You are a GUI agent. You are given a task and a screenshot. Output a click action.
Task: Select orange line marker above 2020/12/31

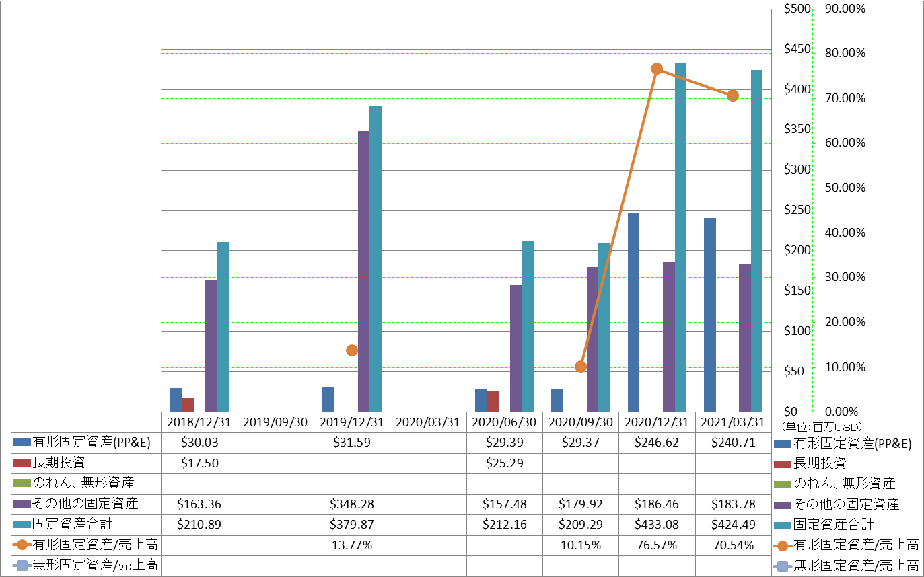point(657,69)
